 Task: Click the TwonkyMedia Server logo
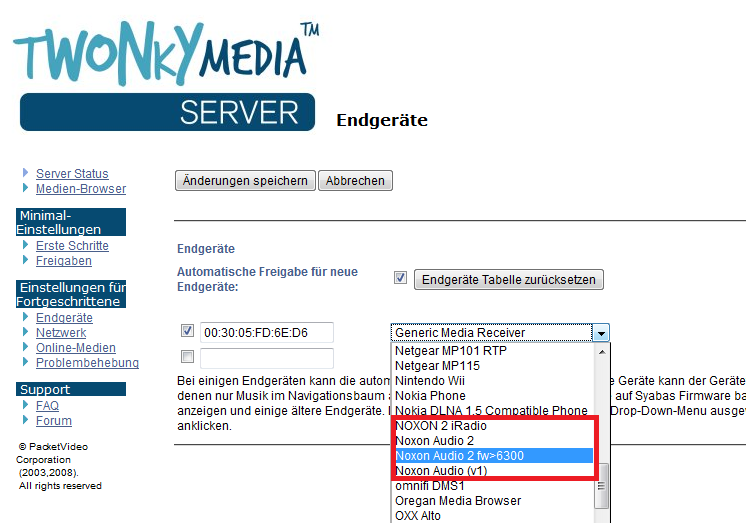pyautogui.click(x=167, y=76)
